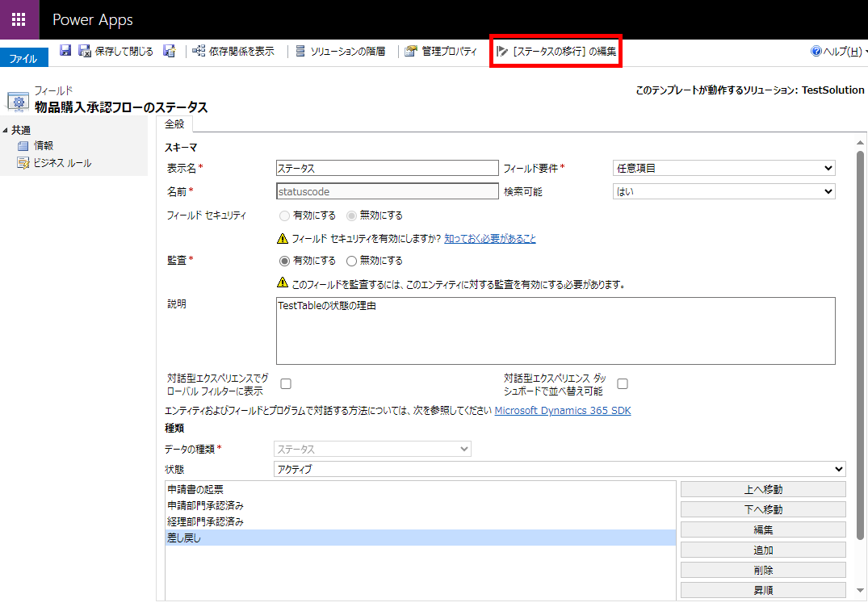Click the 説明 text area

pyautogui.click(x=556, y=331)
